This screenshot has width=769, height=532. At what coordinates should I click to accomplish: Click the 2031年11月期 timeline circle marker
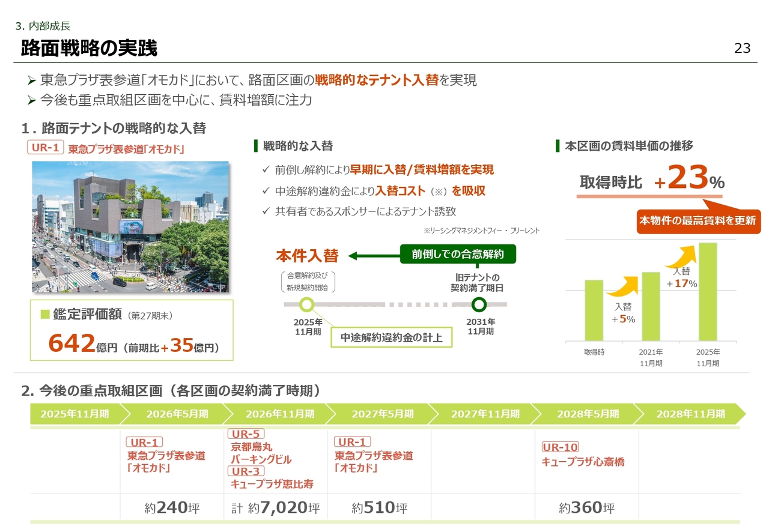479,304
